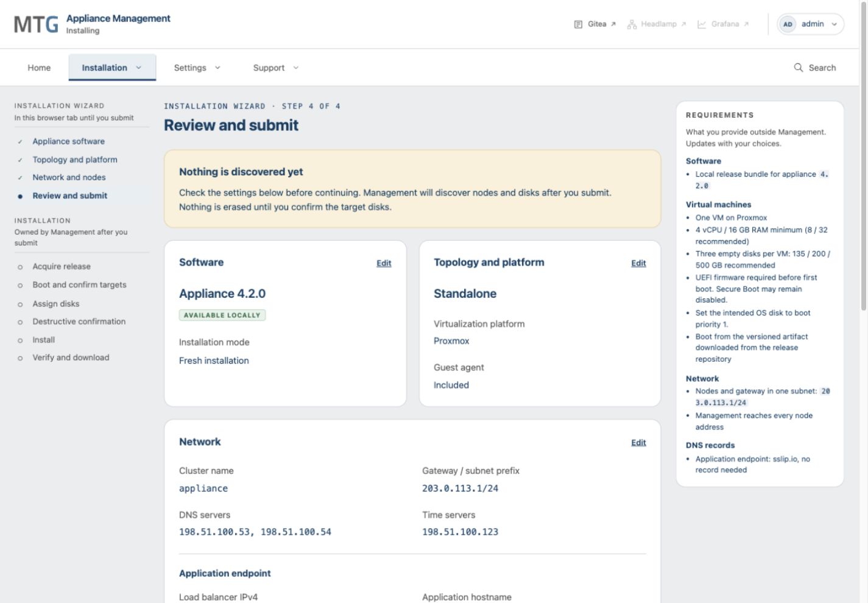Viewport: 868px width, 603px height.
Task: Select the Installation tab
Action: point(112,68)
